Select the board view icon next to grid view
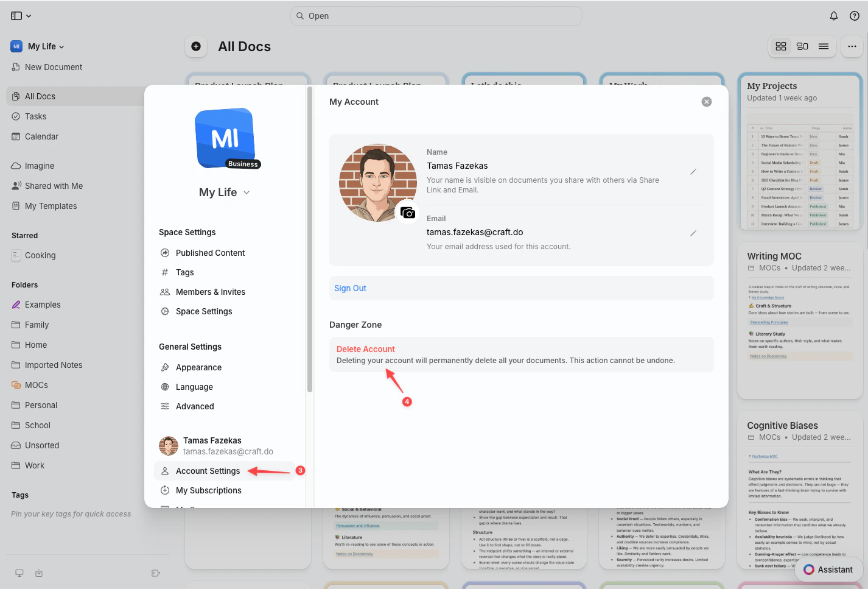Screen dimensions: 868x589 click(802, 46)
